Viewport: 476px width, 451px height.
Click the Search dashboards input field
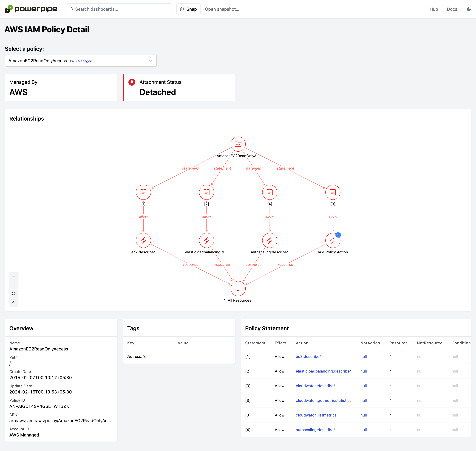(119, 9)
